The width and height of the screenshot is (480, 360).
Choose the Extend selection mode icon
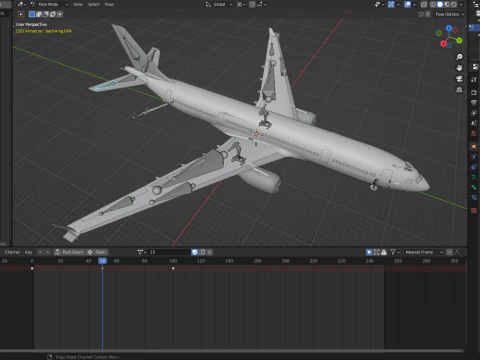(39, 14)
